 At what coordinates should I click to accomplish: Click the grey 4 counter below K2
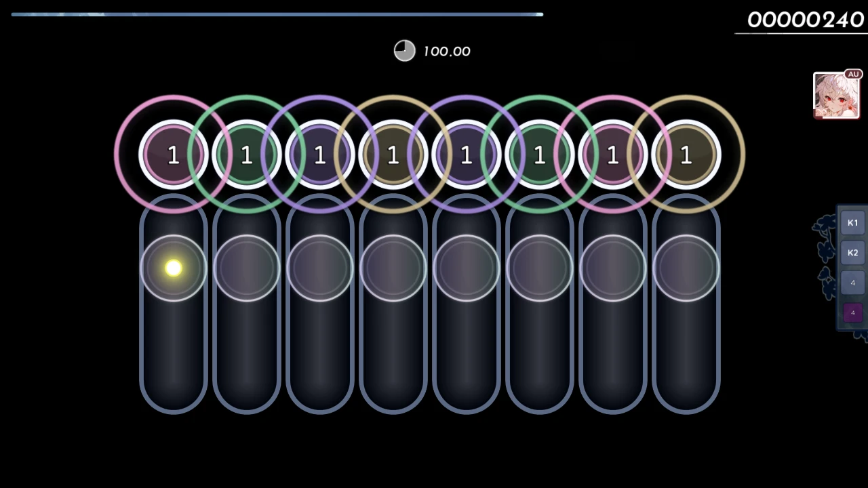(852, 283)
